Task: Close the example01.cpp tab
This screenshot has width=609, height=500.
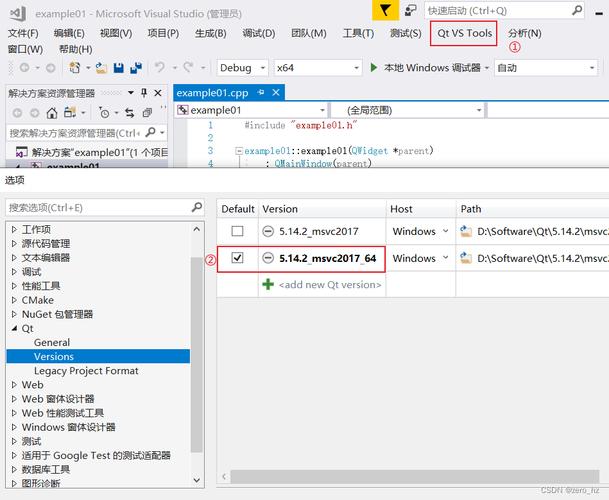Action: [276, 92]
